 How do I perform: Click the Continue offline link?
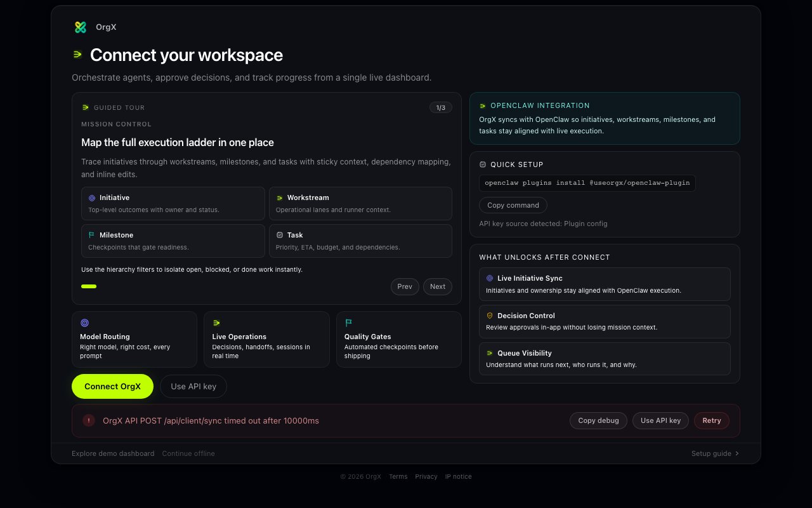188,453
